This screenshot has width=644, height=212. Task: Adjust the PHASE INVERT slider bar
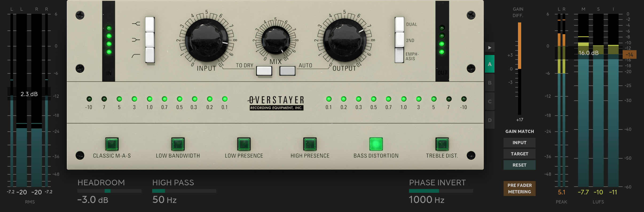tap(441, 191)
